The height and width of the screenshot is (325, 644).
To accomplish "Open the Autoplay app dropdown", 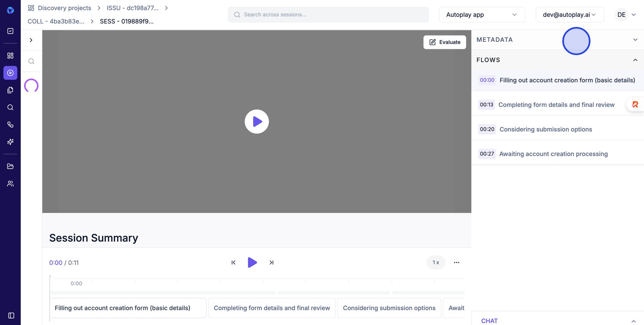I will [481, 14].
